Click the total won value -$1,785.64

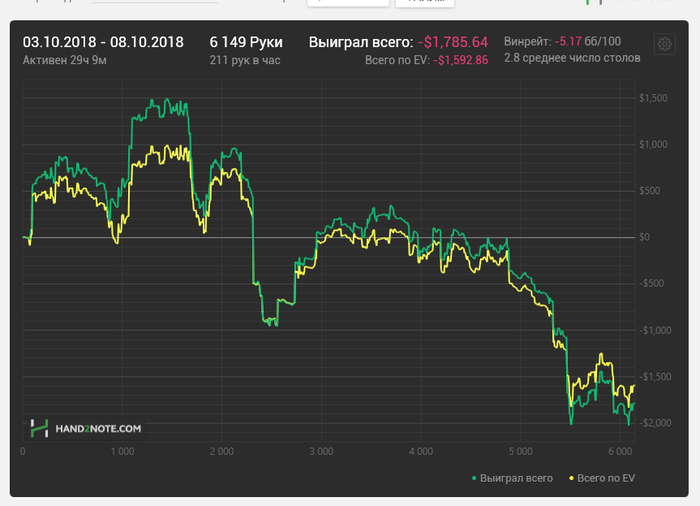[x=453, y=42]
